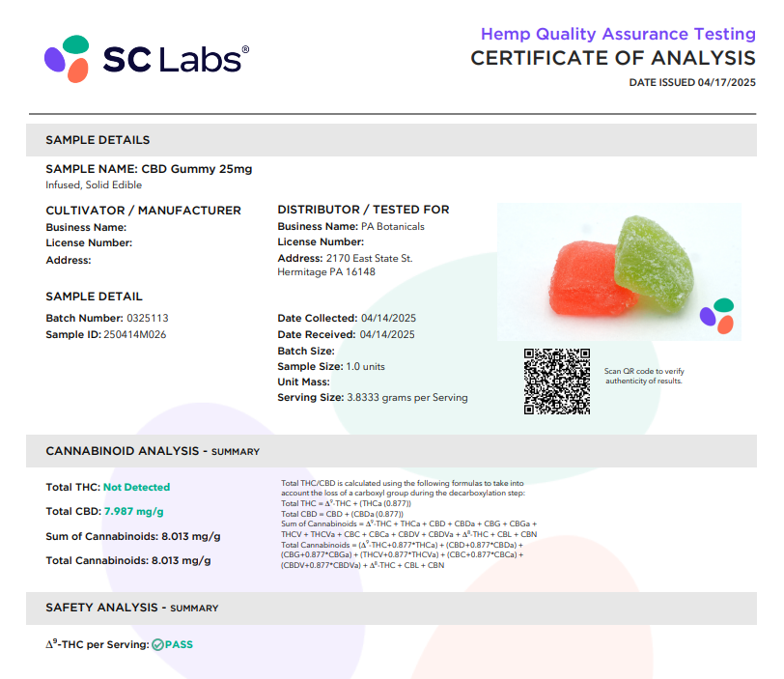Click "Hermitage PA 16148" text

click(x=326, y=272)
